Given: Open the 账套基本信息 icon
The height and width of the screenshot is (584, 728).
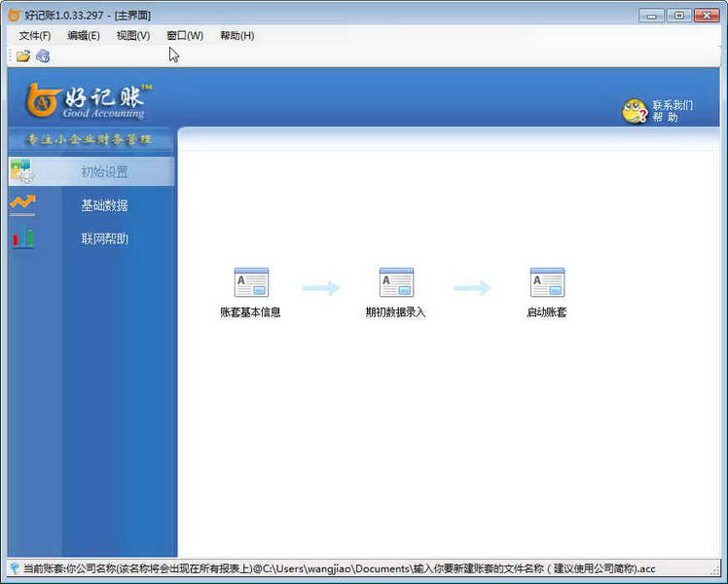Looking at the screenshot, I should 251,282.
